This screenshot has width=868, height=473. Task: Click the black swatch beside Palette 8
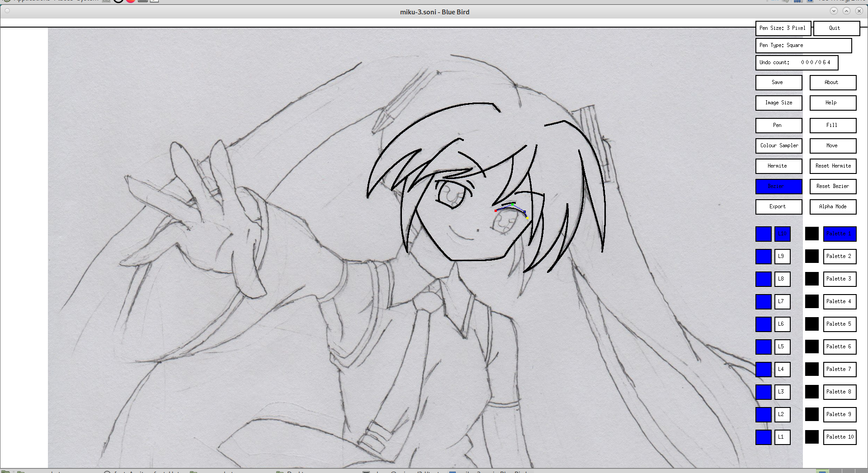coord(812,392)
